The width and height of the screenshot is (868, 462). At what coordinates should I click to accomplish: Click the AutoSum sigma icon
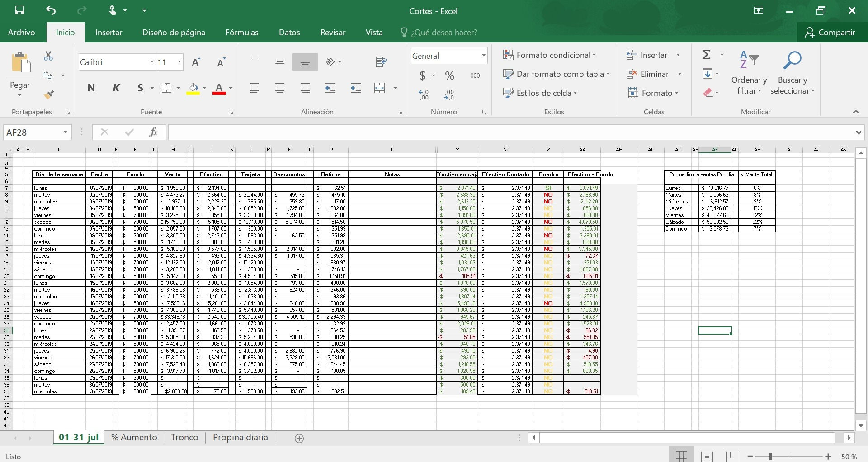[707, 55]
